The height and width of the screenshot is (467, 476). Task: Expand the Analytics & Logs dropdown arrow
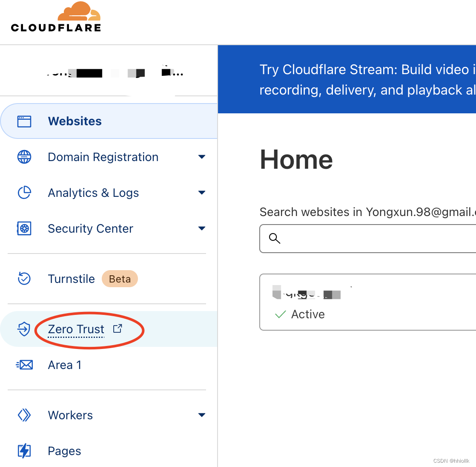pyautogui.click(x=202, y=193)
